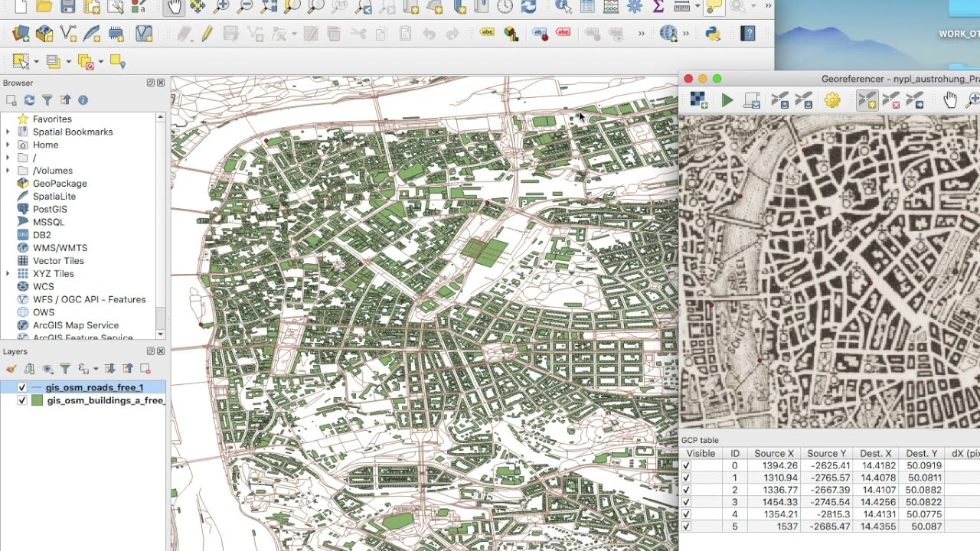Screen dimensions: 980x551
Task: Open the Identify Features tool
Action: pos(563,7)
